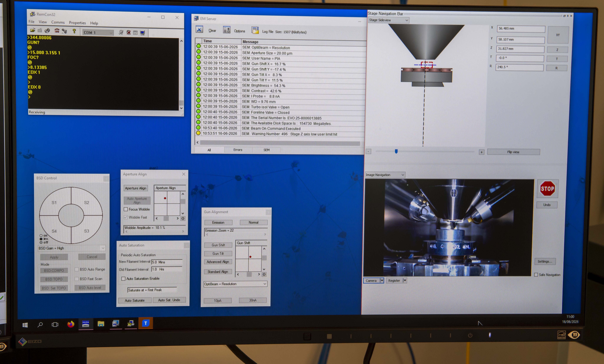The image size is (604, 364).
Task: Enable the Focus Wobble checkbox
Action: (x=126, y=209)
